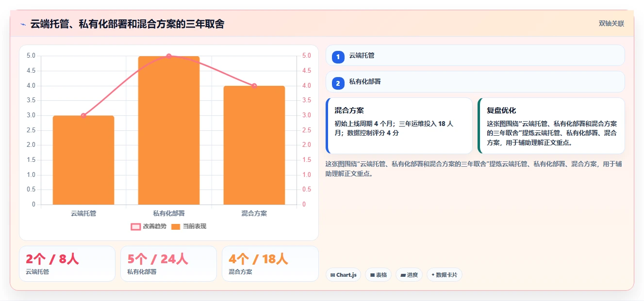Viewport: 644px width, 301px height.
Task: Click the 混合方案 orange bar
Action: 254,145
